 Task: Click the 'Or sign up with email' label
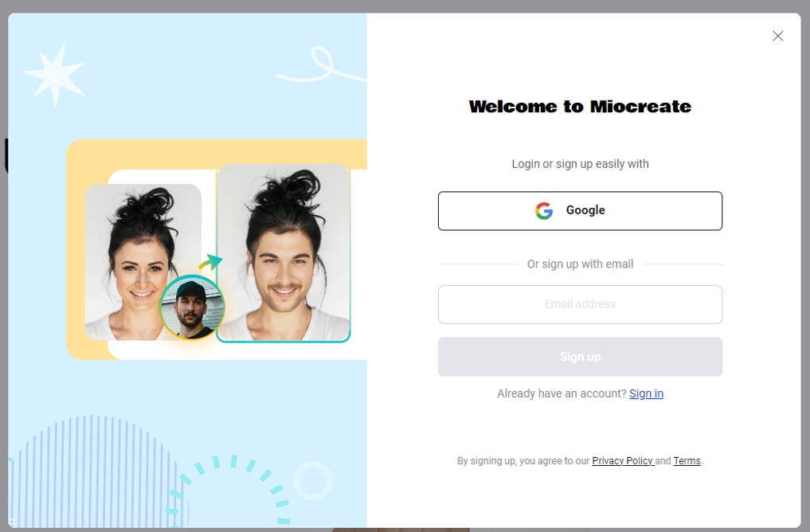580,264
